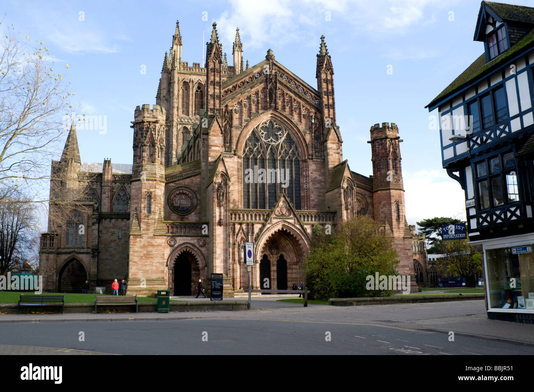Click the blue Tourist Information hanging sign
This screenshot has height=392, width=534.
454,232
